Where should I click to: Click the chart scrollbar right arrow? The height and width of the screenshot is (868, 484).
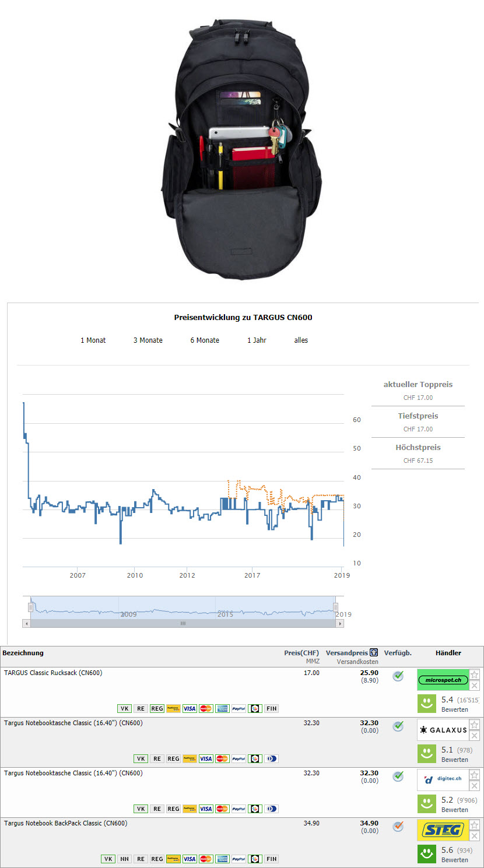(x=340, y=623)
